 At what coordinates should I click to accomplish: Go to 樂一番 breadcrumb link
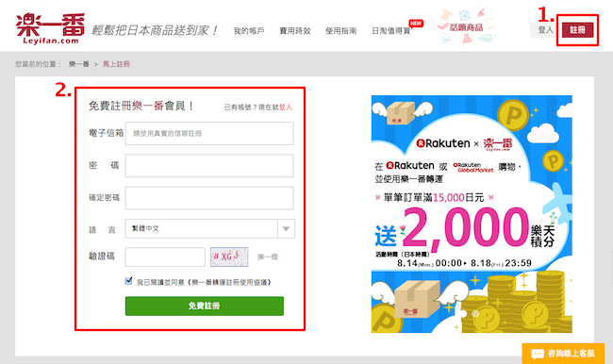(79, 64)
